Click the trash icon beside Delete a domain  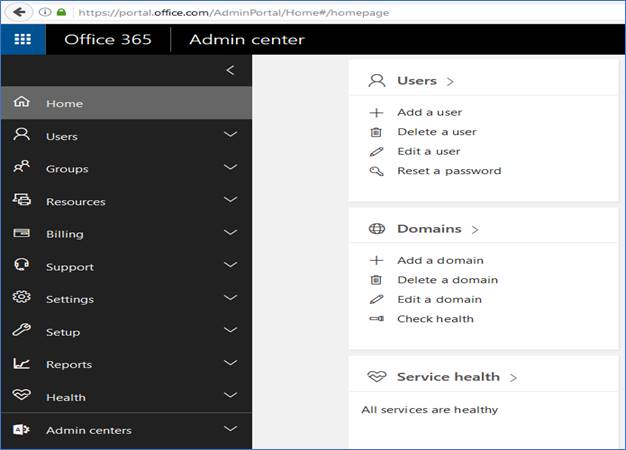[376, 280]
